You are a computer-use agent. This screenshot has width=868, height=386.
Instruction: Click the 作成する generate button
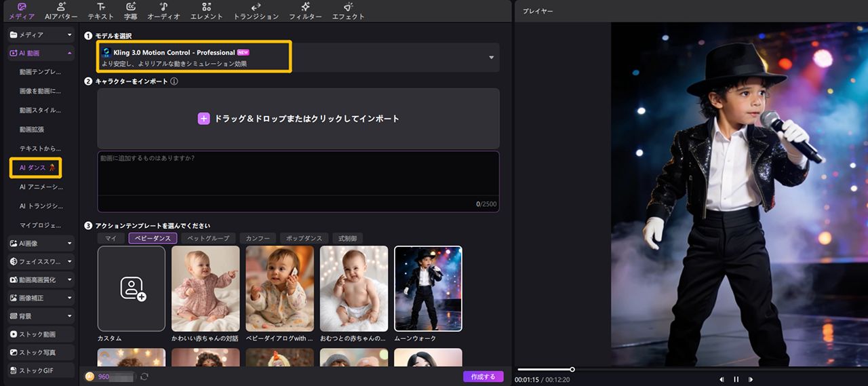[484, 377]
